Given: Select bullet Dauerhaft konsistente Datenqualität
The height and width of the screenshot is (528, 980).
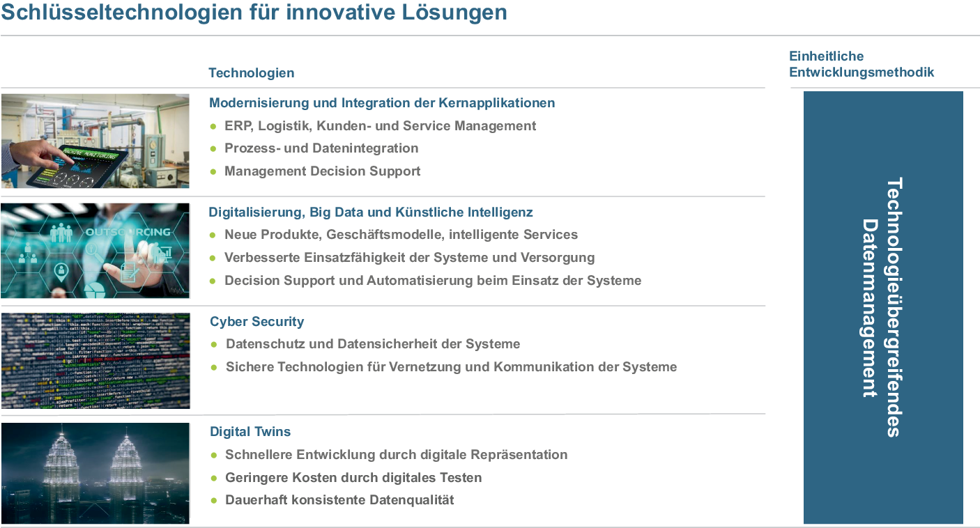Looking at the screenshot, I should point(339,500).
